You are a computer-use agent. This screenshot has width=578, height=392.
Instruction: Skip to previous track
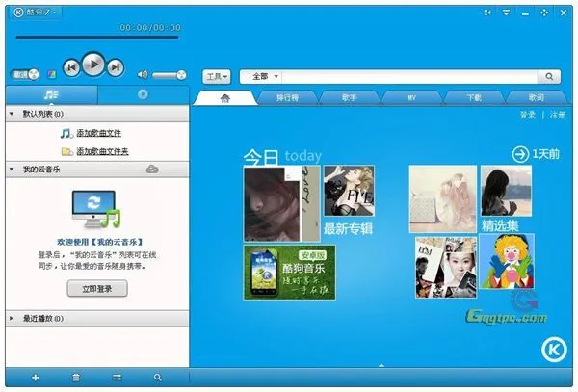71,67
